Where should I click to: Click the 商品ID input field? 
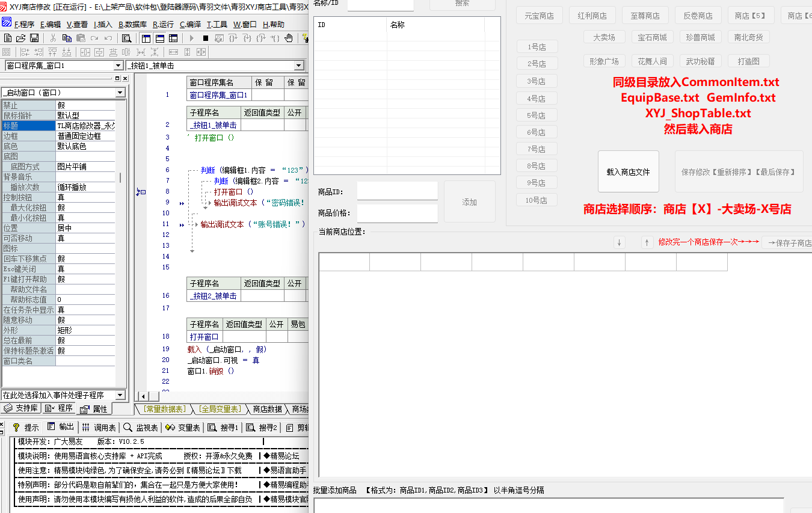(x=397, y=191)
